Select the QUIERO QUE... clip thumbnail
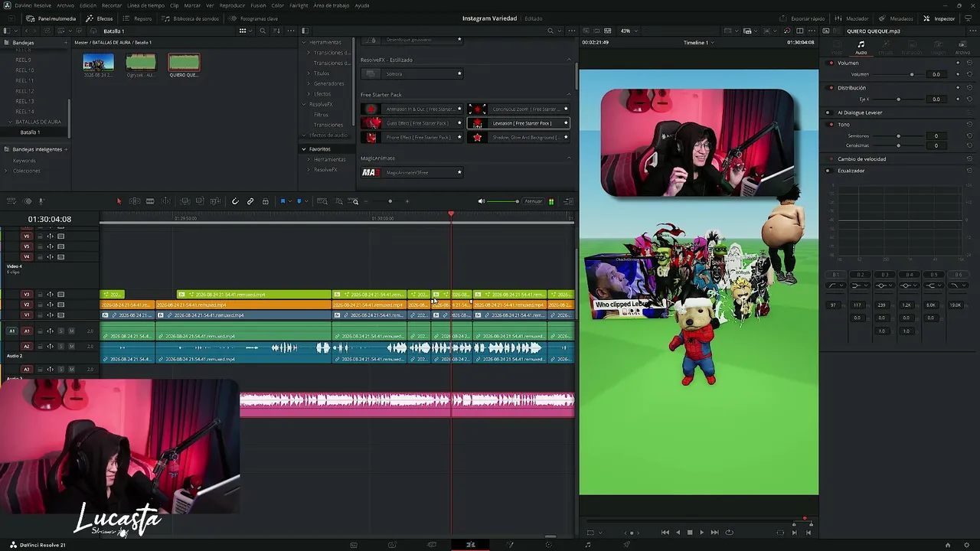 (x=184, y=63)
